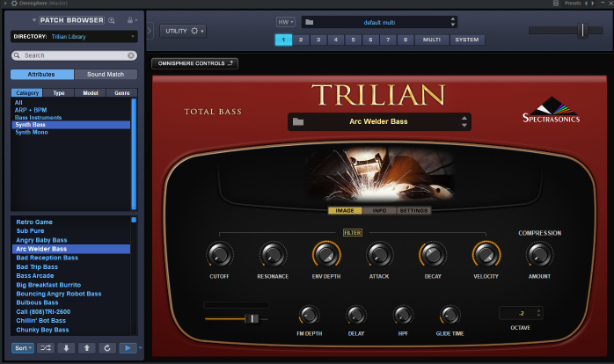Click the Attack knob
The width and height of the screenshot is (614, 364).
[379, 255]
